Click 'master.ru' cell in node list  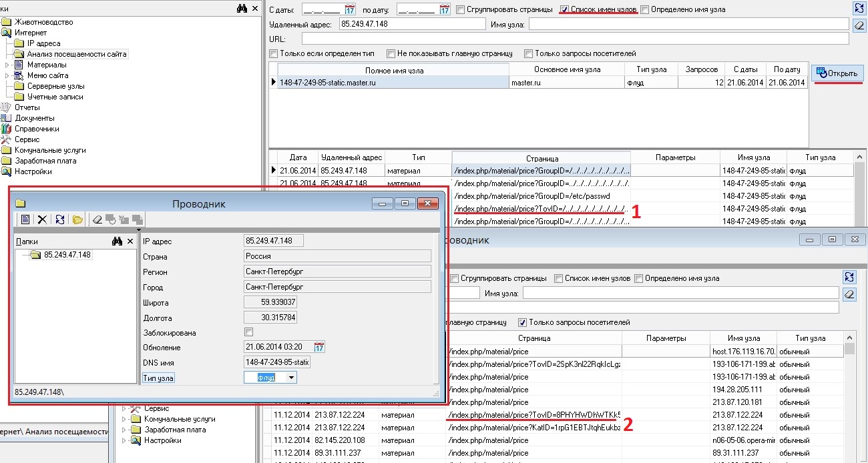pyautogui.click(x=568, y=82)
